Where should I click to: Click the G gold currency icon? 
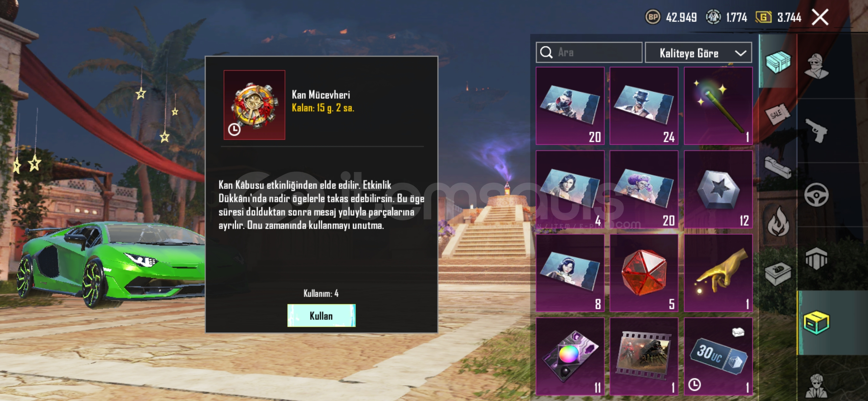pos(763,17)
